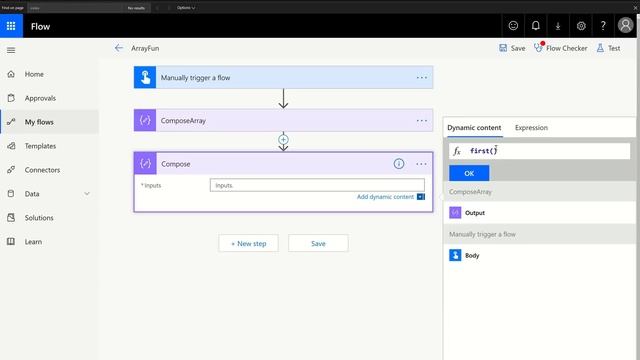This screenshot has width=640, height=360.
Task: Click the ComposeArray step header
Action: 283,120
